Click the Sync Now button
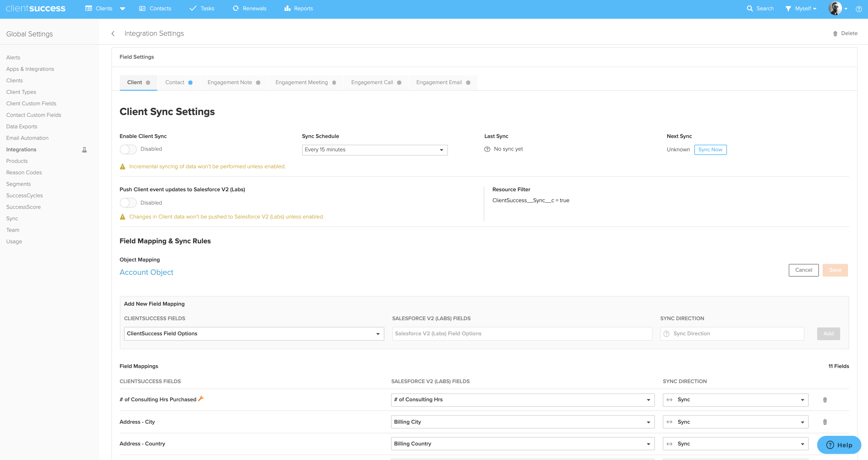 pos(710,149)
